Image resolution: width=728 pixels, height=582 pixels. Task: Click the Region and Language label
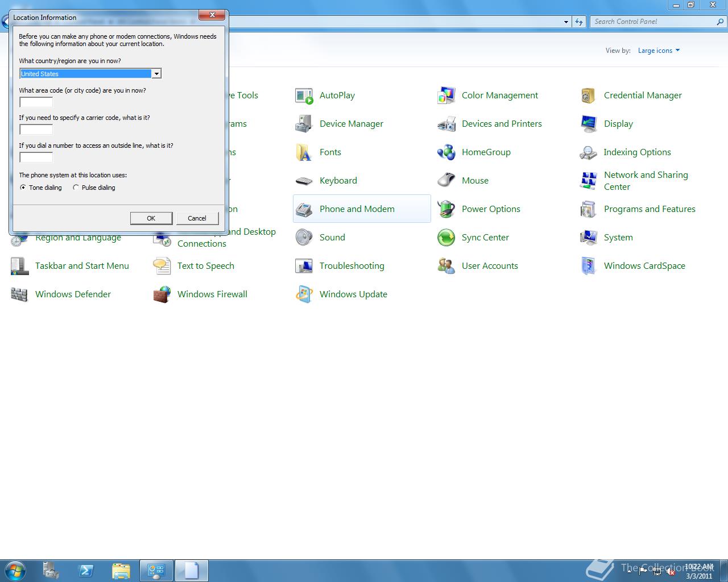(x=78, y=238)
